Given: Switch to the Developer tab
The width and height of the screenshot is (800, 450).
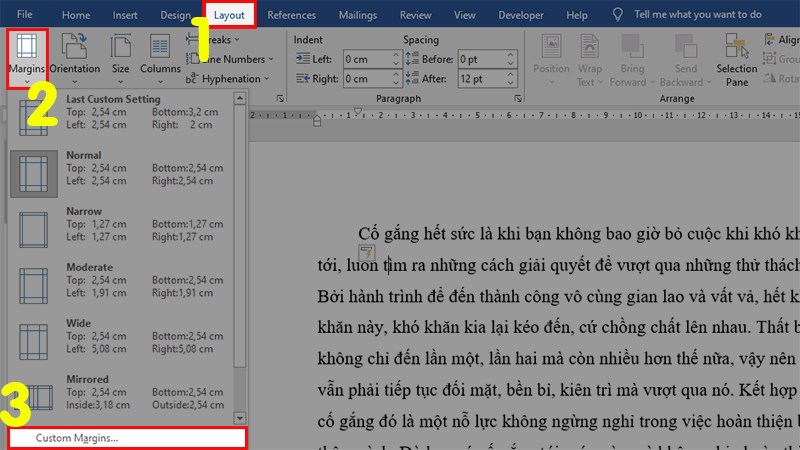Looking at the screenshot, I should [520, 15].
